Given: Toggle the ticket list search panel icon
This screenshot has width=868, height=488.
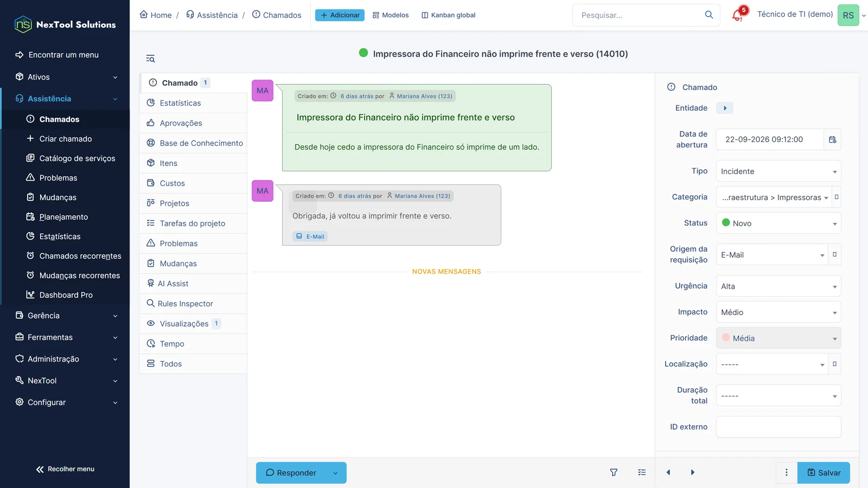Looking at the screenshot, I should pos(150,59).
